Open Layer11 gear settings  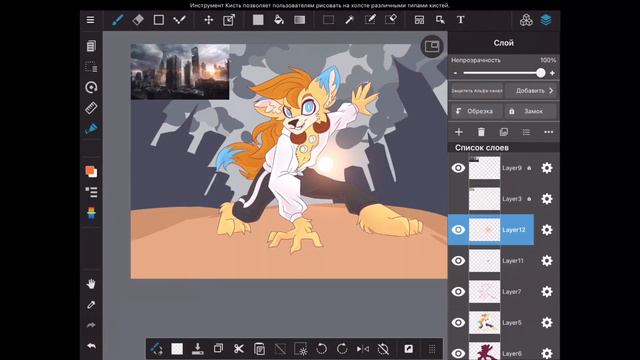pos(547,260)
